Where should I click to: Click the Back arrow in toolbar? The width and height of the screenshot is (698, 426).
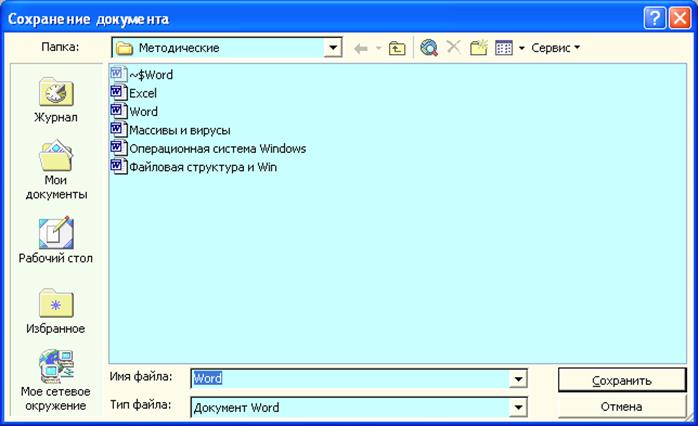click(361, 48)
